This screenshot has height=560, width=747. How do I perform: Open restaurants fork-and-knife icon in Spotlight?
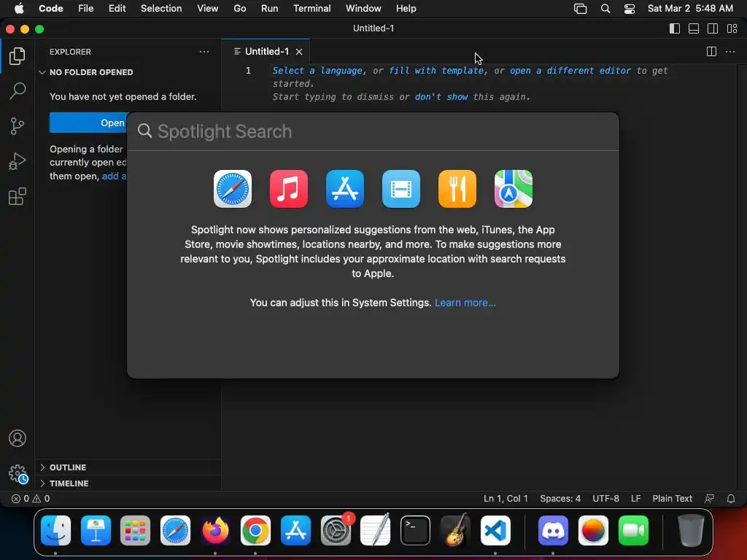tap(457, 189)
